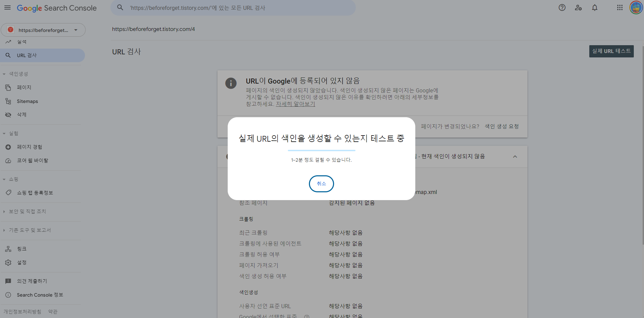Screen dimensions: 644x318
Task: Open the hamburger main menu
Action: [x=7, y=7]
